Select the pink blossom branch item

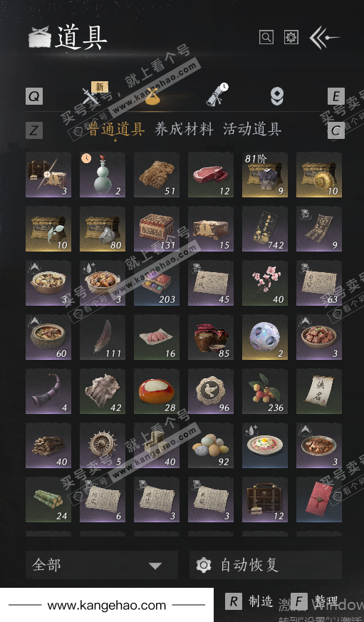265,283
